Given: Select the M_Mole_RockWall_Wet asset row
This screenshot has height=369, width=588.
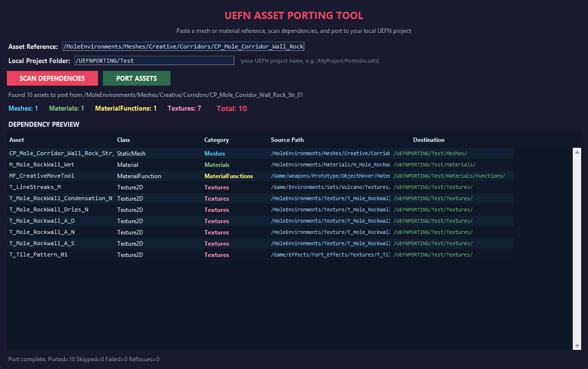Looking at the screenshot, I should click(x=260, y=164).
